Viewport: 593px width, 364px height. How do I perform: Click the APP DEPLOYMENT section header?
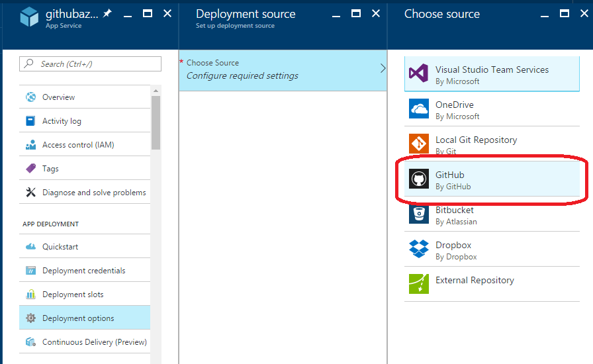pyautogui.click(x=51, y=224)
